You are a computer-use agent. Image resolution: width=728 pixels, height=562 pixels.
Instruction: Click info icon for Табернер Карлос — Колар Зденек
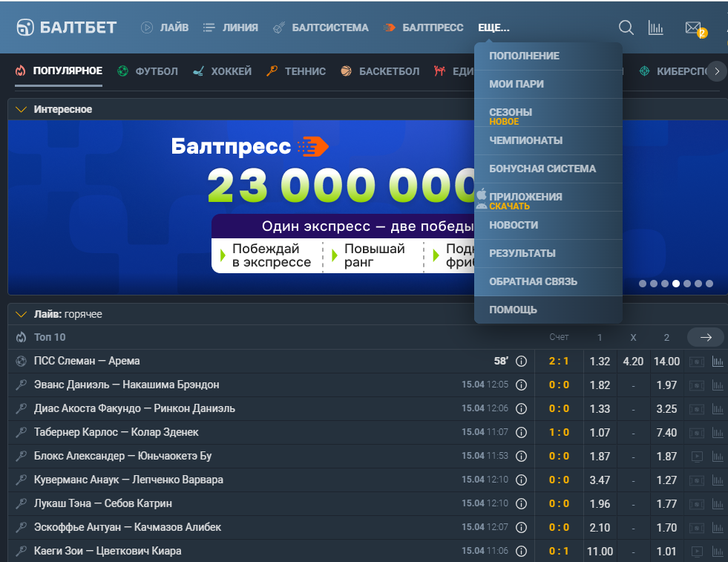point(522,432)
